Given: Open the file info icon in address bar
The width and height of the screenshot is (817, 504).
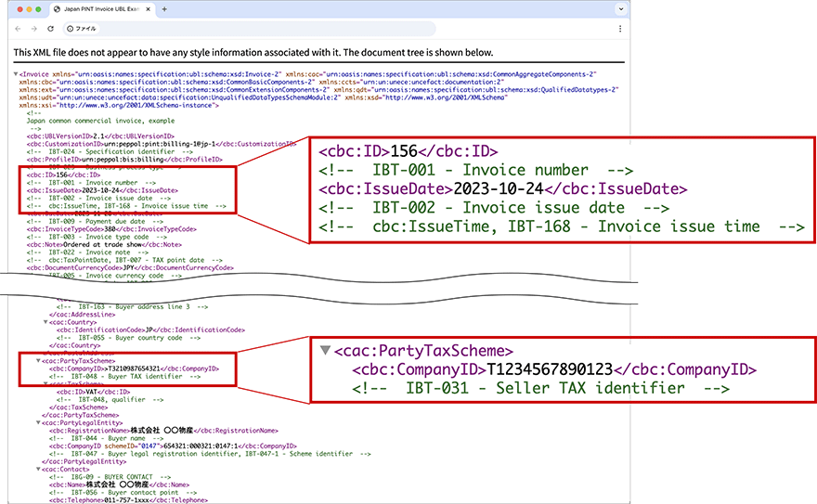Looking at the screenshot, I should [69, 28].
